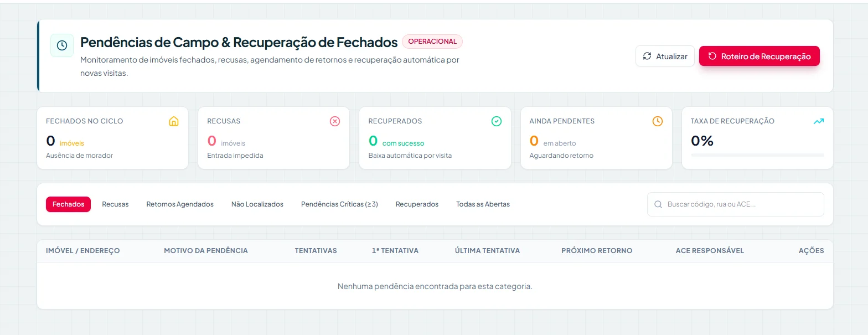Switch to the Não Localizados tab

[x=257, y=204]
